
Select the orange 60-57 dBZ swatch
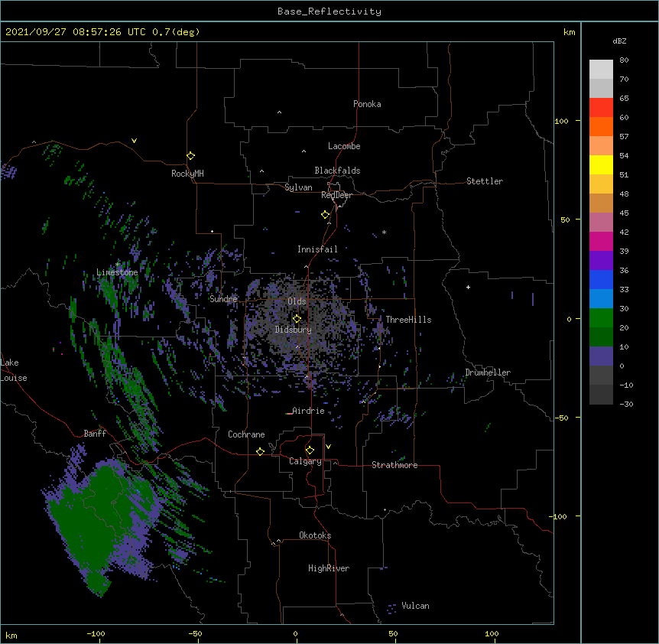click(x=601, y=127)
